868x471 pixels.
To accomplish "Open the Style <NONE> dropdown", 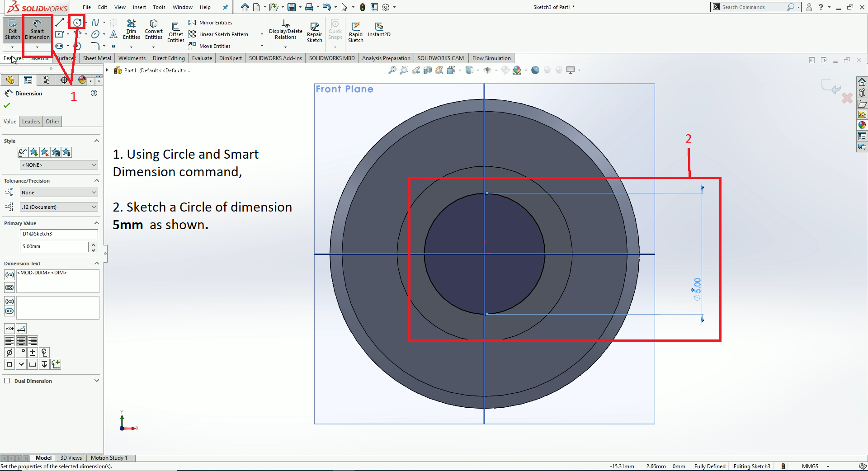I will (x=59, y=165).
